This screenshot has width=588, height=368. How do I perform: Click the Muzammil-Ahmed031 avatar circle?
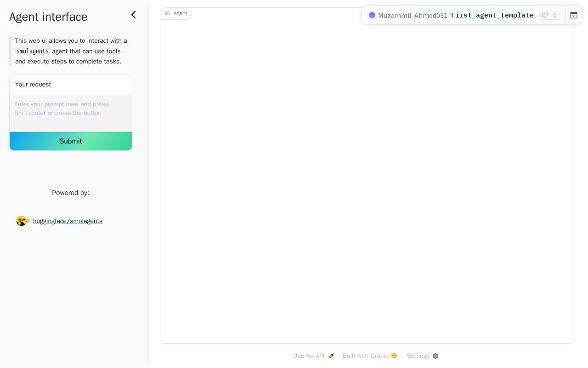[372, 15]
